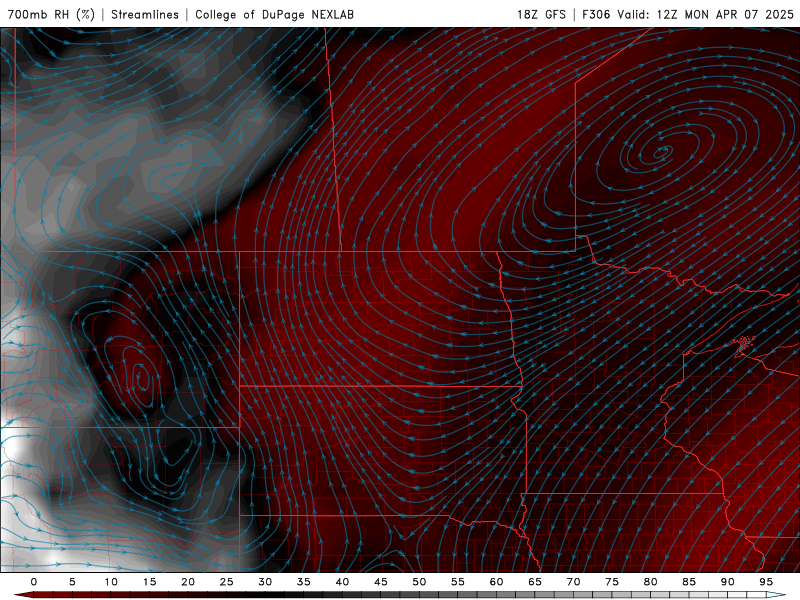This screenshot has width=800, height=600.
Task: Click "College of DuPage NEXLAB" text
Action: [274, 14]
